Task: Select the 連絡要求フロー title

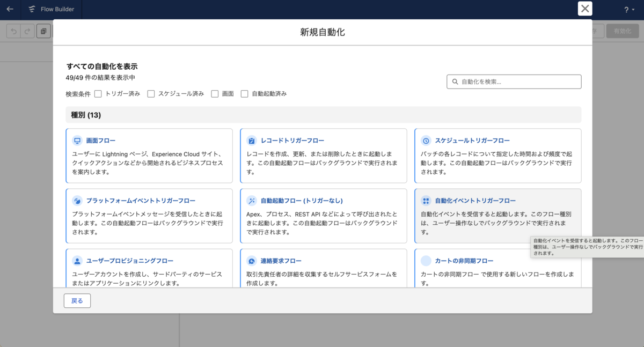Action: pos(281,261)
